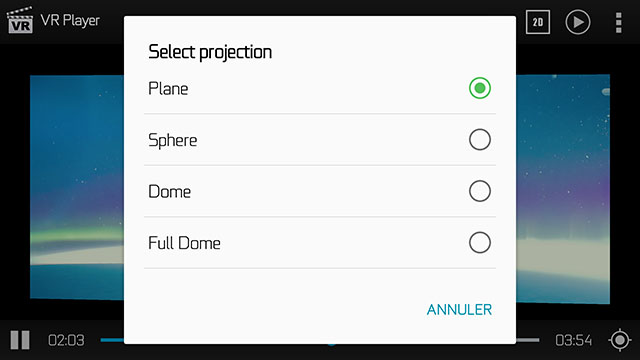Screen dimensions: 640x360
Task: Choose the Dome radio button
Action: 480,191
